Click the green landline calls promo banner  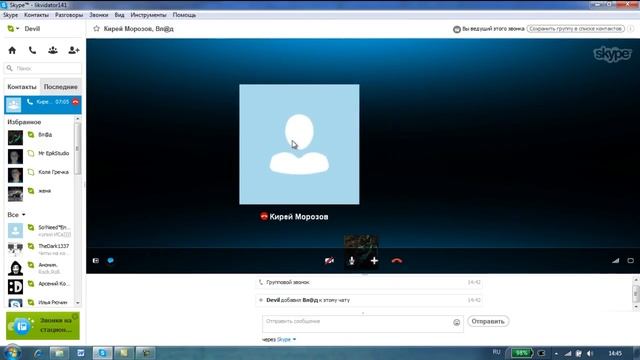pos(42,326)
